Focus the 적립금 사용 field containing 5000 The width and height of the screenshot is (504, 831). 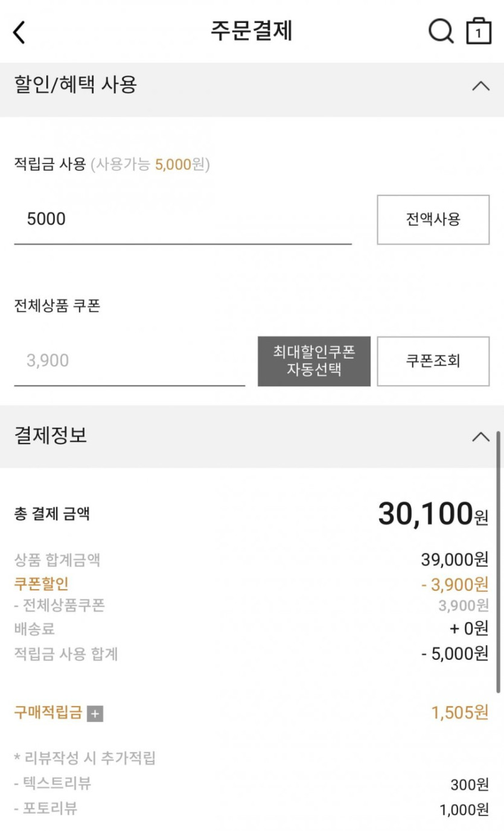click(182, 219)
